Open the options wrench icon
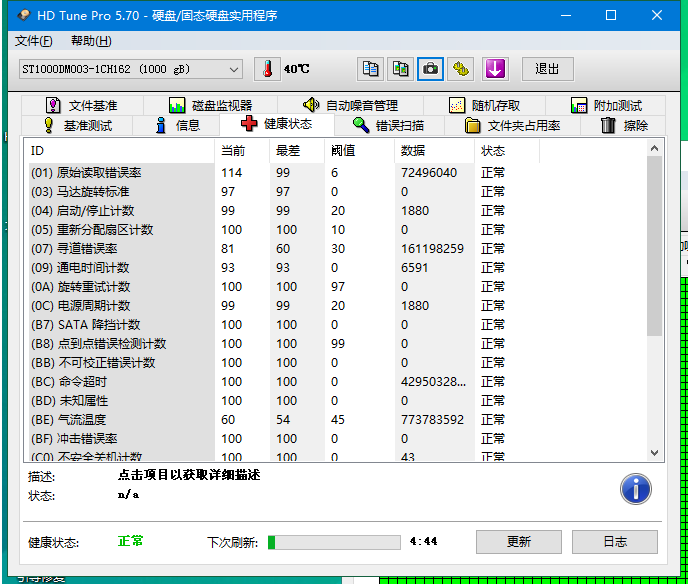 (x=460, y=69)
